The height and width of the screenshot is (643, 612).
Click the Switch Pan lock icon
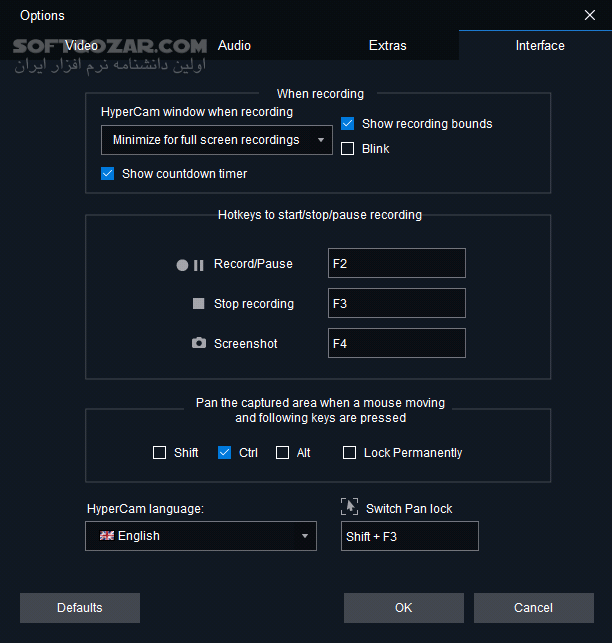349,507
